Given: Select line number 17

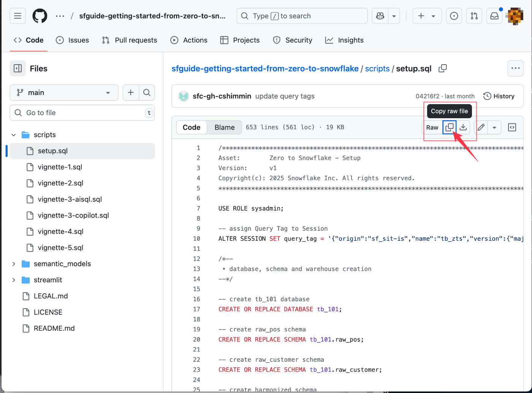Looking at the screenshot, I should coord(196,309).
